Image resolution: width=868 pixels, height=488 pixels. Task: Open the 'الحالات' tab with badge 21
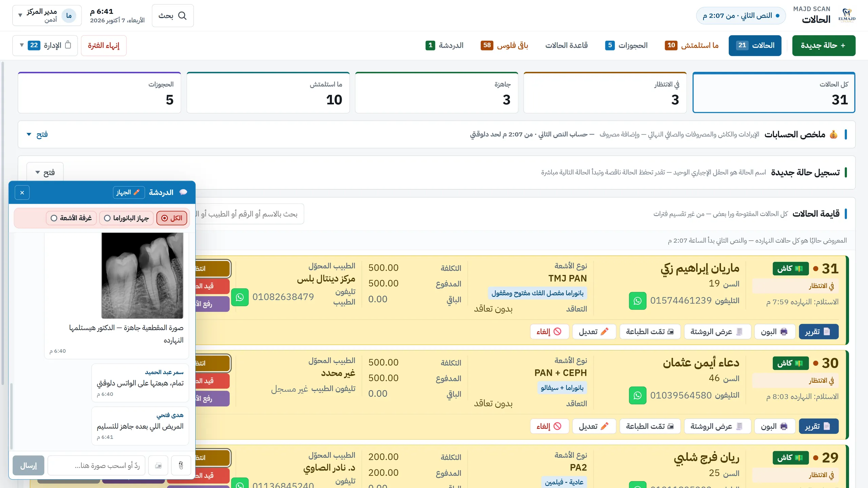[x=755, y=45]
